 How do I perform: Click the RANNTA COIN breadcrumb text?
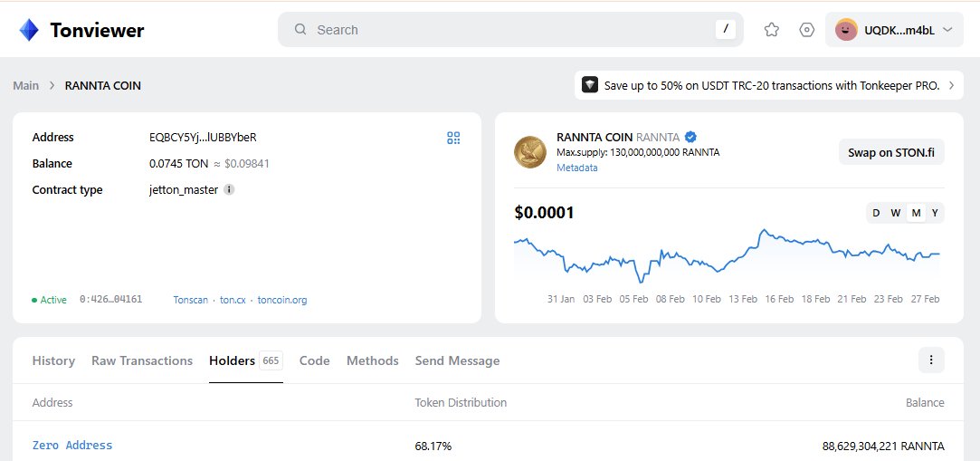click(x=103, y=86)
